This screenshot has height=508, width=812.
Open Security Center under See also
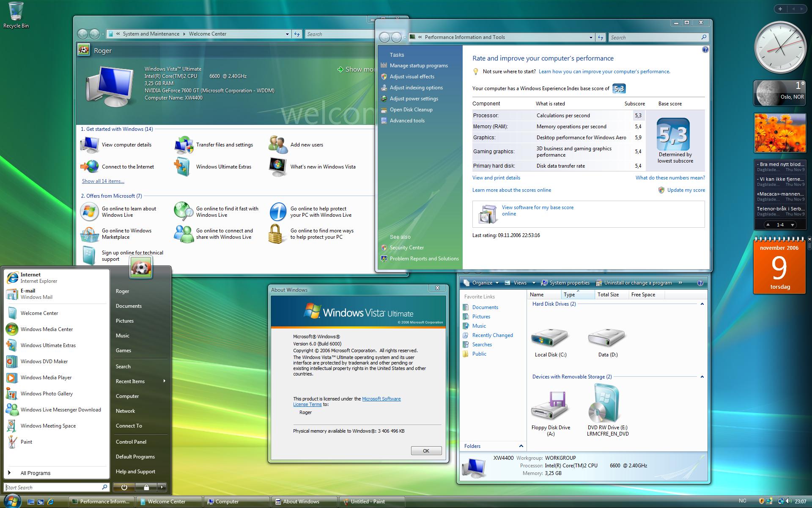point(406,248)
